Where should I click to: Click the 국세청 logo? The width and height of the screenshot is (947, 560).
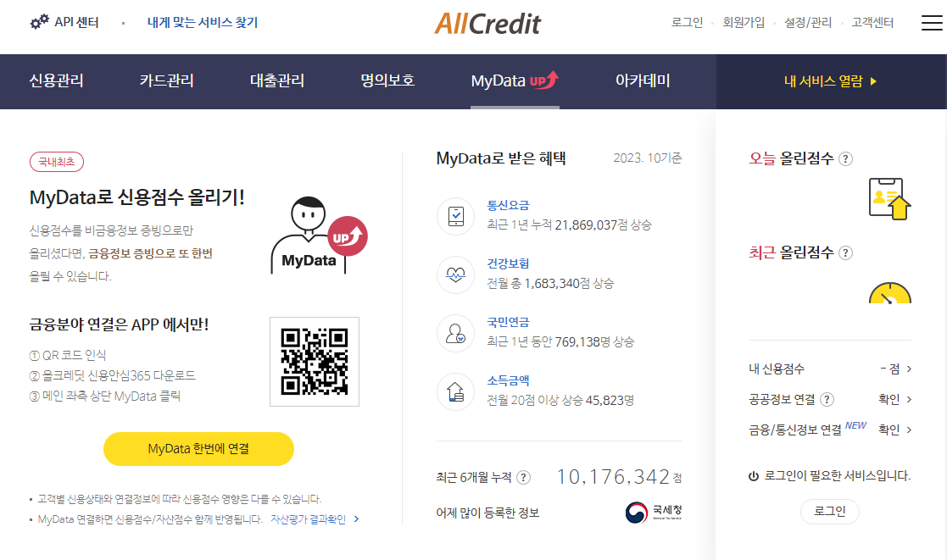[654, 513]
